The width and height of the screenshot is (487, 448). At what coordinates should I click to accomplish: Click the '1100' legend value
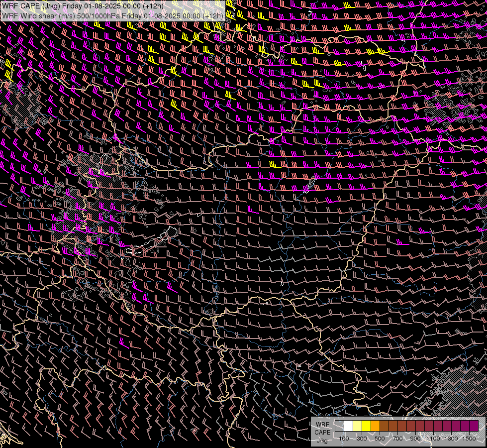coord(433,439)
